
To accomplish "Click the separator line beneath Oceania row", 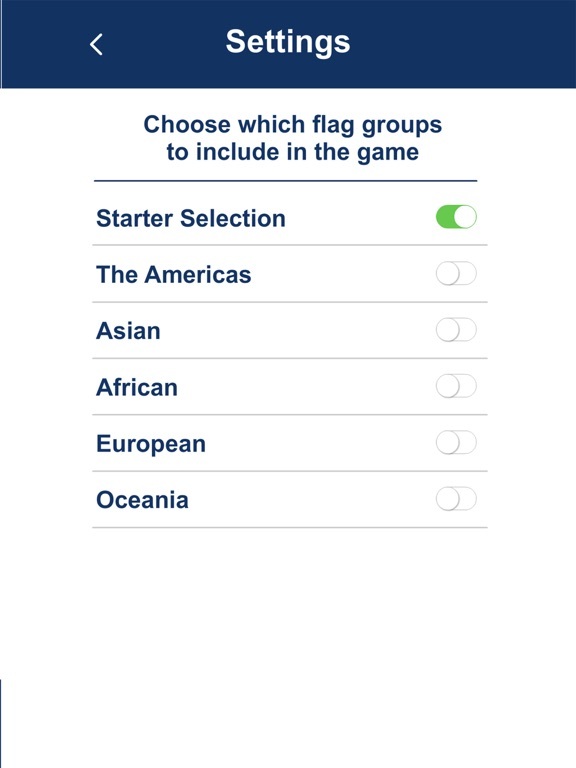I will [x=290, y=528].
